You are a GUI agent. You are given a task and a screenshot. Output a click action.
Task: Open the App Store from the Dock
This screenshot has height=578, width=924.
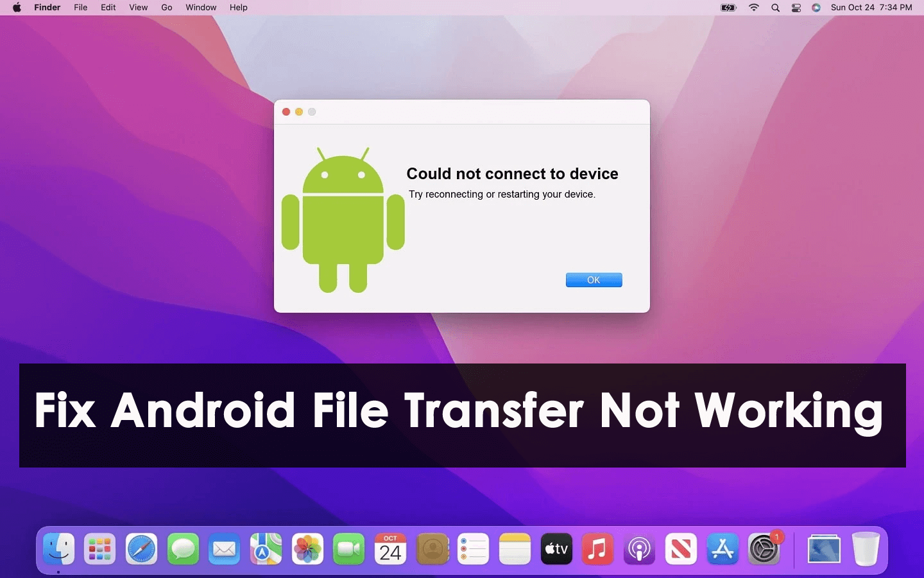tap(723, 549)
